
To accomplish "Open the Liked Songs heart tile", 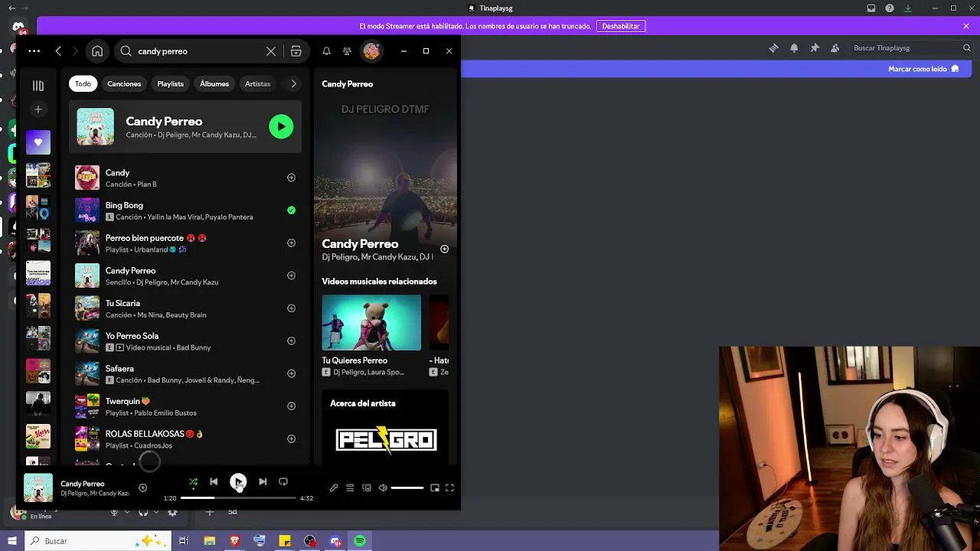I will click(38, 142).
